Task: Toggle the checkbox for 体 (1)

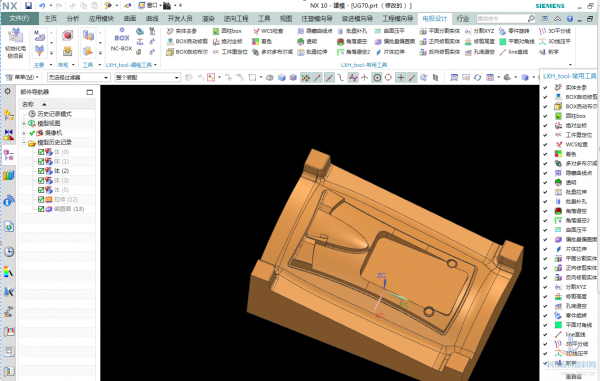Action: [x=41, y=161]
